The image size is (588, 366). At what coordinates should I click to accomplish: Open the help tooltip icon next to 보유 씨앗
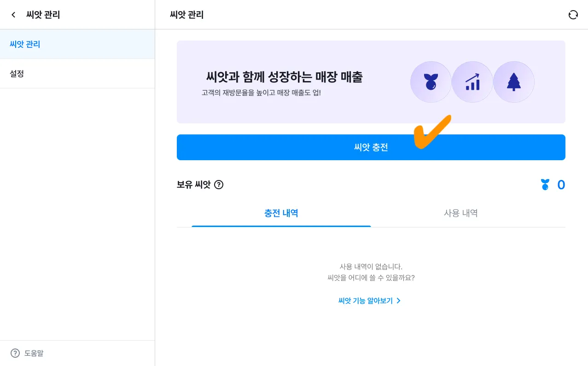(219, 185)
